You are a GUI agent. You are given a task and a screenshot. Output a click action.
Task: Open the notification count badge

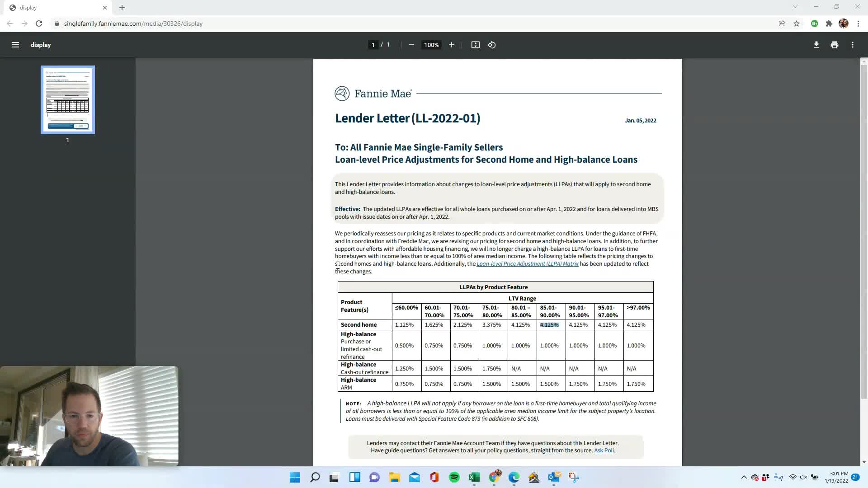(x=855, y=477)
